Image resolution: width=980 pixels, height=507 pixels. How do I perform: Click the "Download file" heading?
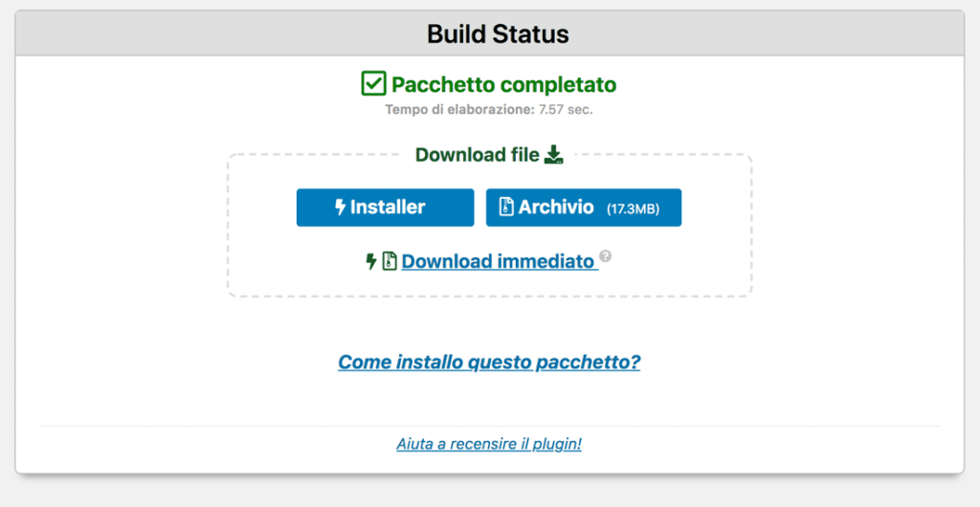click(x=477, y=155)
